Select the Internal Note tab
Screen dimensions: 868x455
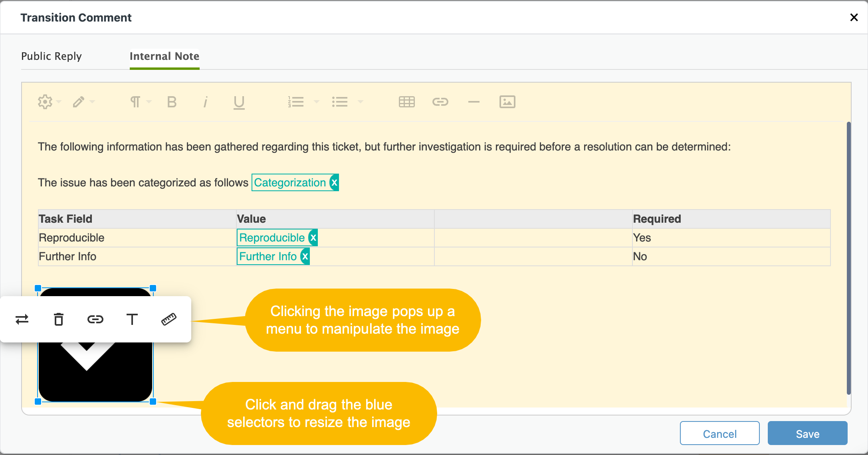point(164,56)
